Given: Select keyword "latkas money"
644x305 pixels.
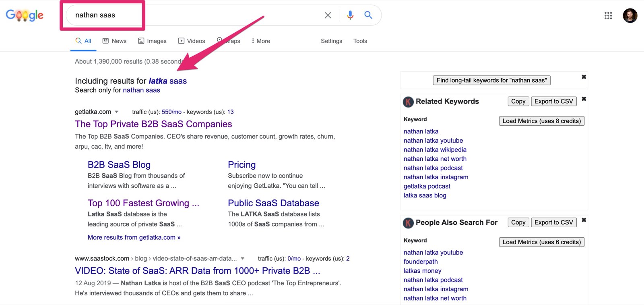Looking at the screenshot, I should pyautogui.click(x=423, y=271).
